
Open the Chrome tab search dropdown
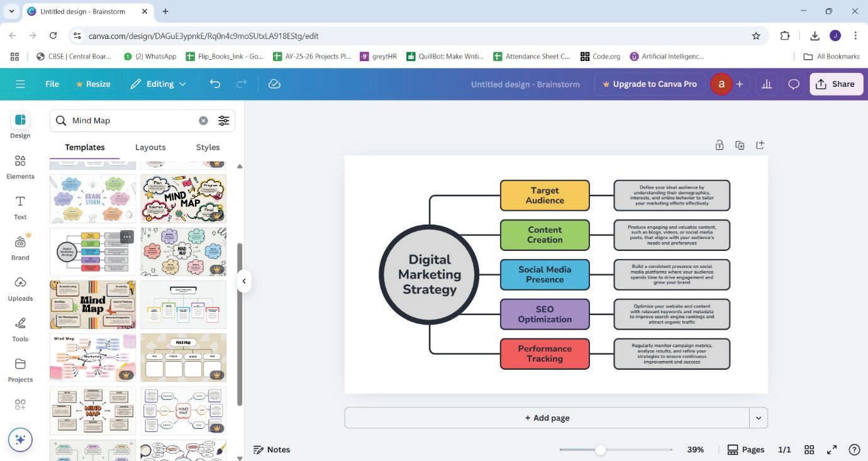(11, 11)
